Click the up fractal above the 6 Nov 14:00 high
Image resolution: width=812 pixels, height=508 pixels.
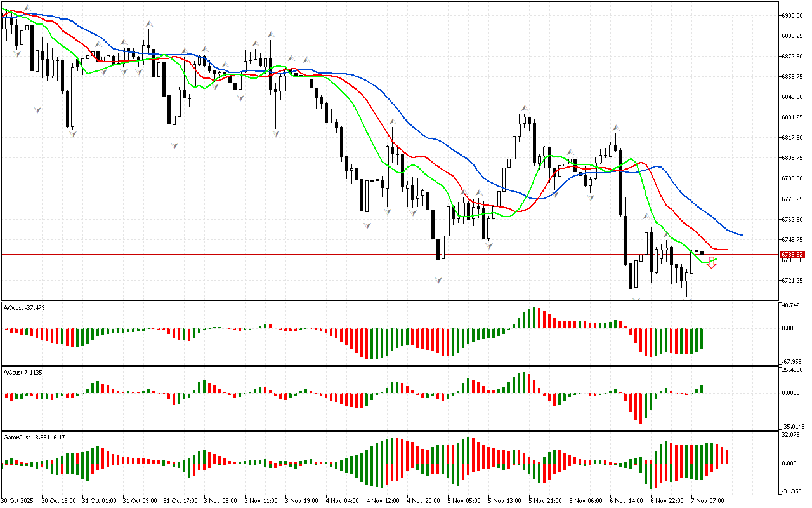[615, 128]
